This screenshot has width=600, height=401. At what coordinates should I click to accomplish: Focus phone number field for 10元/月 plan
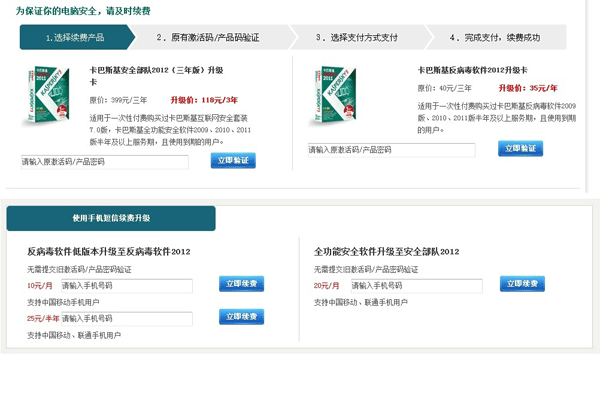pos(127,286)
